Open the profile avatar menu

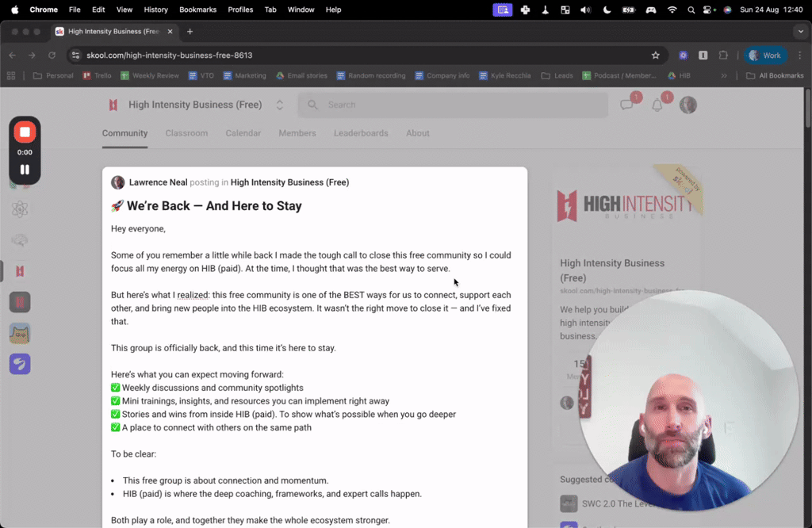point(688,105)
